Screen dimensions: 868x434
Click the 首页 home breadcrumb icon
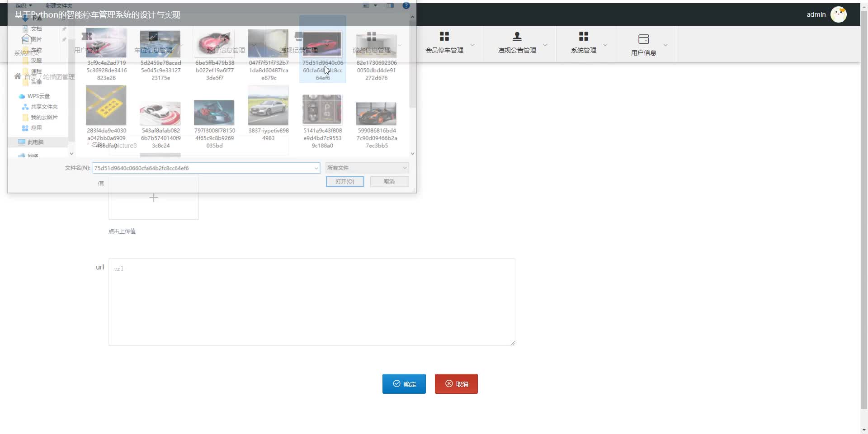[18, 76]
